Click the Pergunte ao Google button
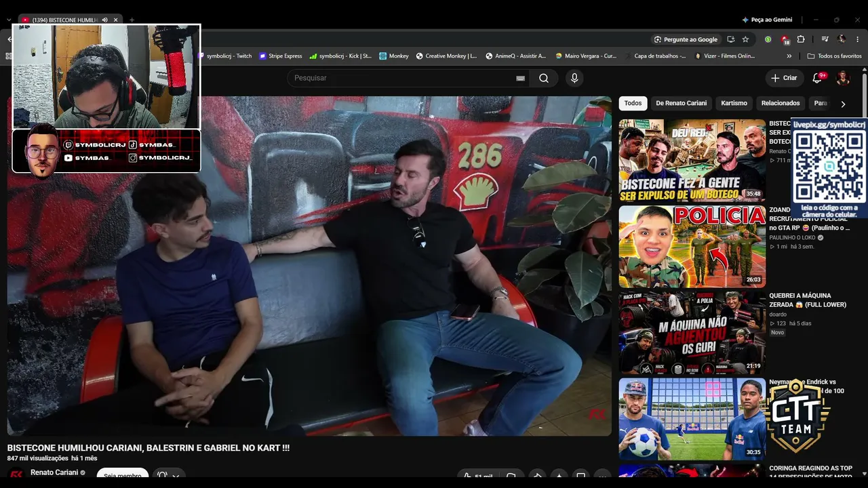Viewport: 868px width, 488px height. [685, 39]
